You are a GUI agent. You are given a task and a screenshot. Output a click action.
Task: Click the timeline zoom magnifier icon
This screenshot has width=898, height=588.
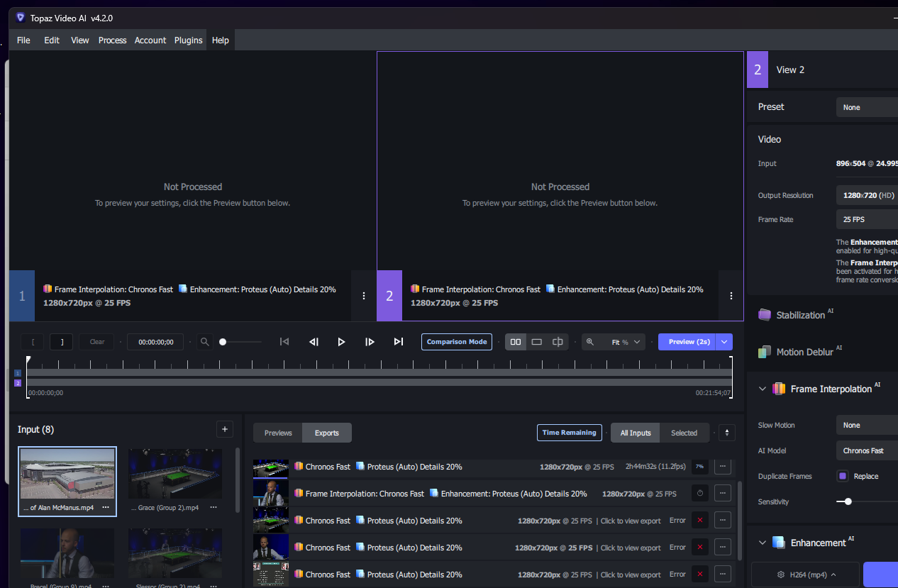click(204, 341)
